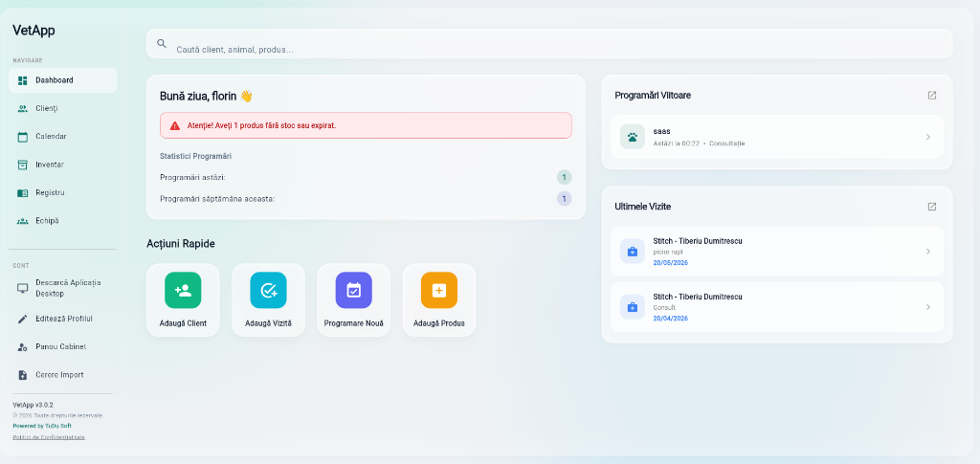Click the saas appointment name
This screenshot has width=980, height=464.
pyautogui.click(x=662, y=131)
